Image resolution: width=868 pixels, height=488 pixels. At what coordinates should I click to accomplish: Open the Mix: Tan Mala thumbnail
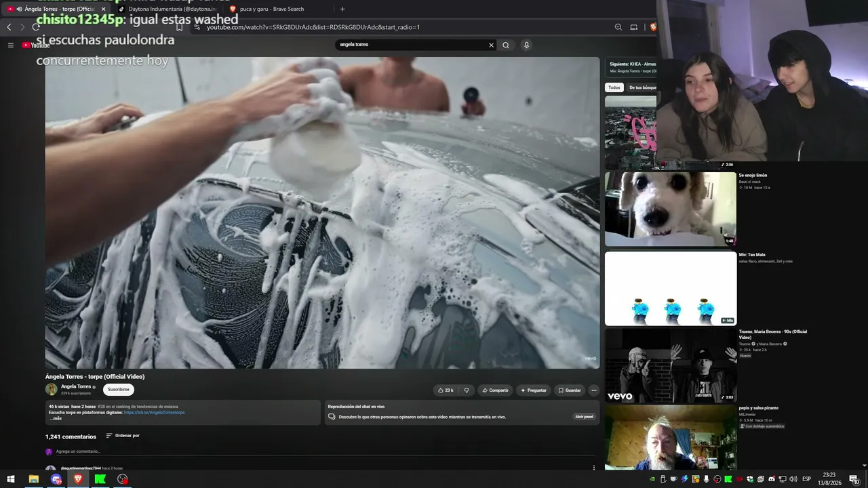click(670, 289)
